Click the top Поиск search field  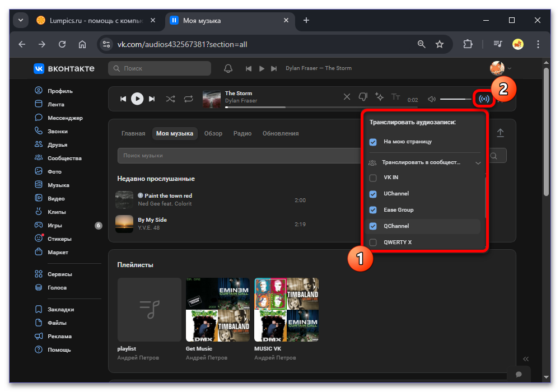[x=160, y=68]
